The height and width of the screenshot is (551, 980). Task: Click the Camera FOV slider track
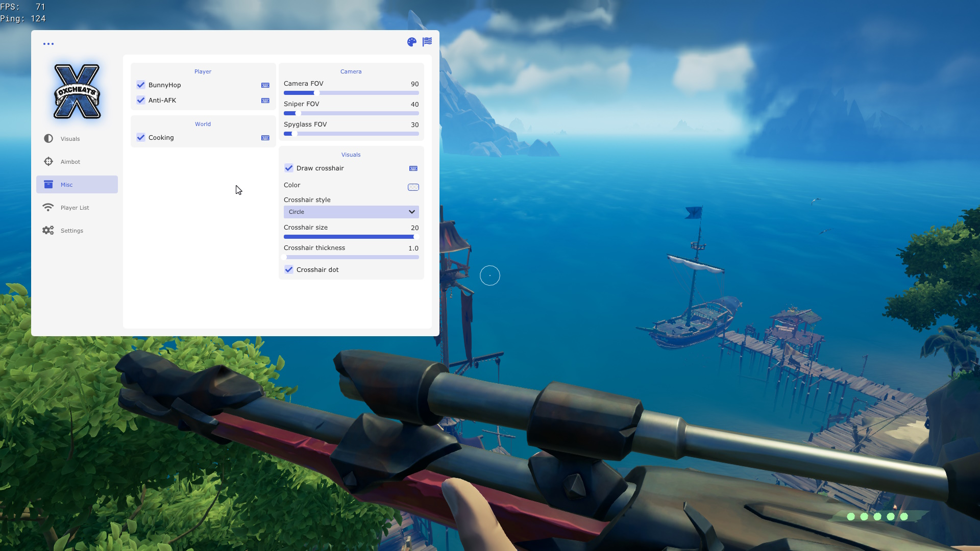[x=351, y=93]
